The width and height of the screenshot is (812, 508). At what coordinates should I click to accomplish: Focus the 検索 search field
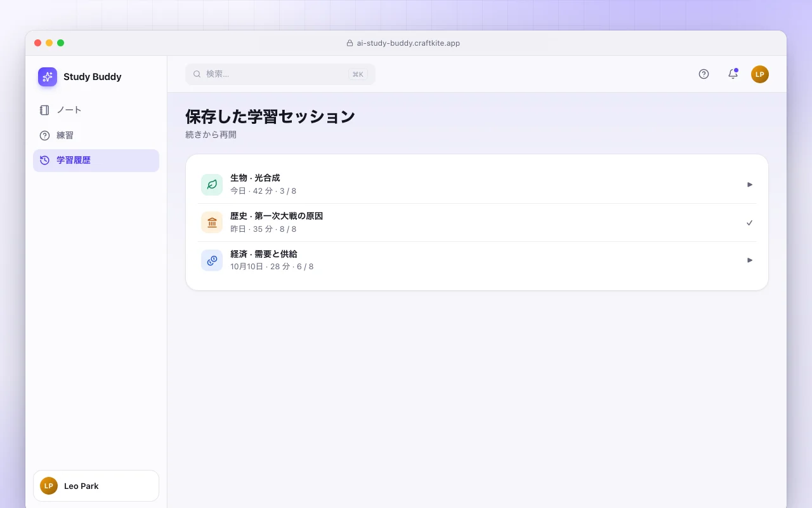[280, 74]
